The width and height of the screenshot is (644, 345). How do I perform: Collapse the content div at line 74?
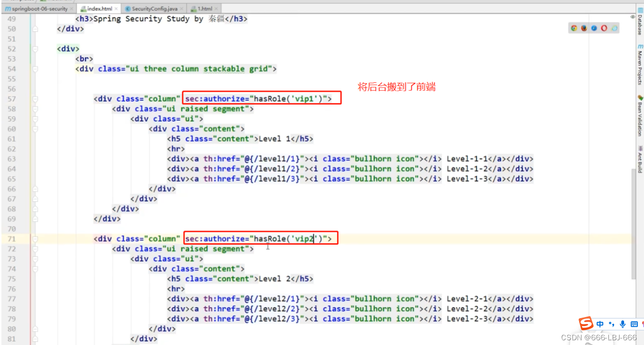pos(35,269)
